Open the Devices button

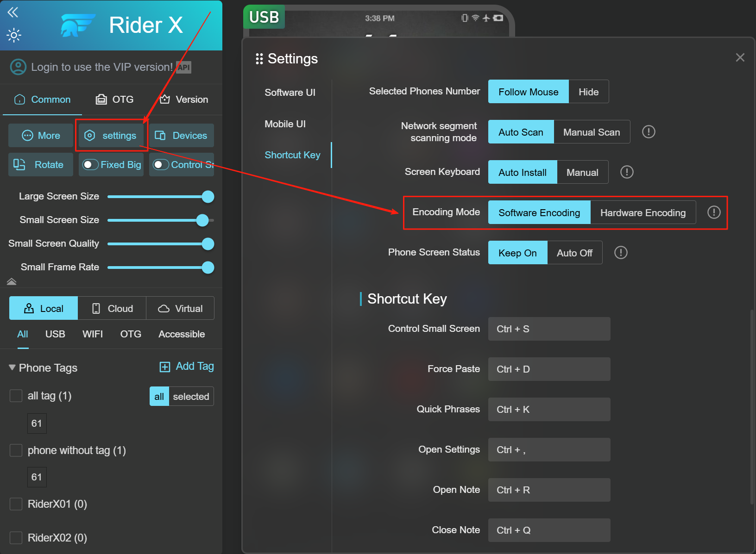182,136
